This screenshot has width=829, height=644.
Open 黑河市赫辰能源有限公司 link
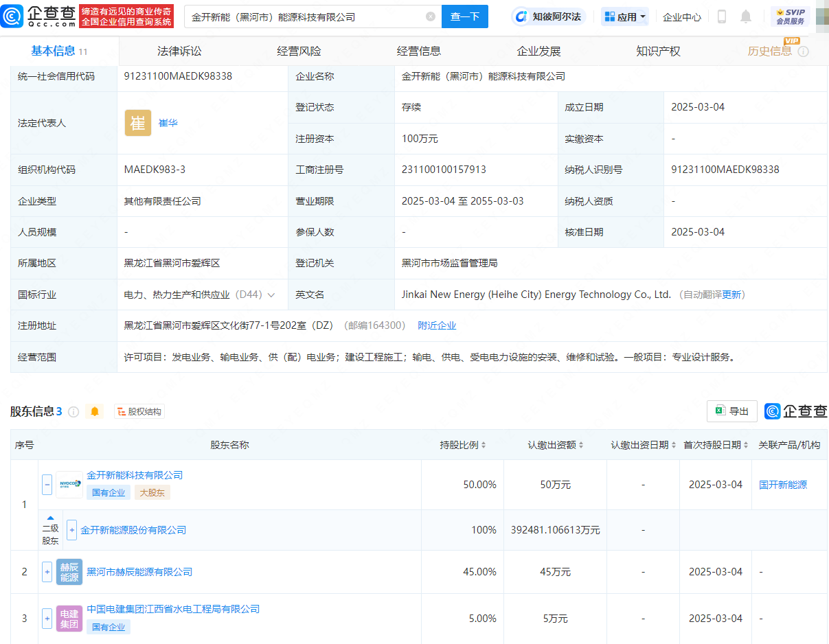(x=139, y=572)
